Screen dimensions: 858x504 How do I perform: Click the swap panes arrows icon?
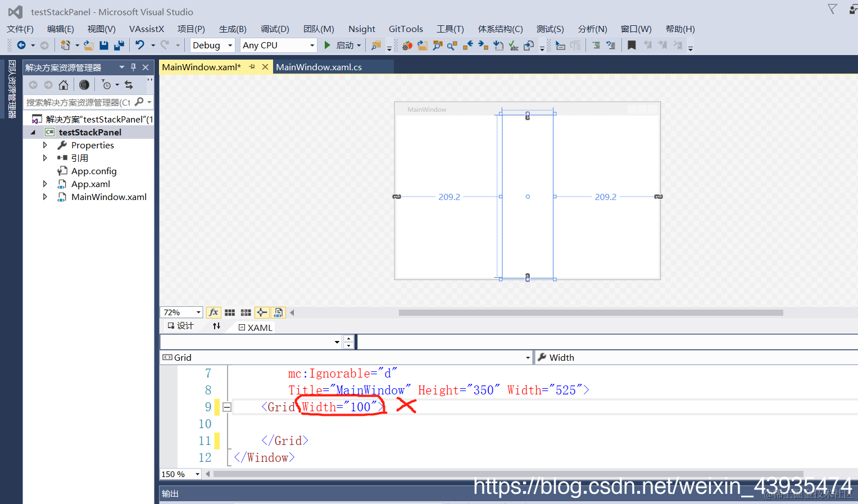click(216, 326)
